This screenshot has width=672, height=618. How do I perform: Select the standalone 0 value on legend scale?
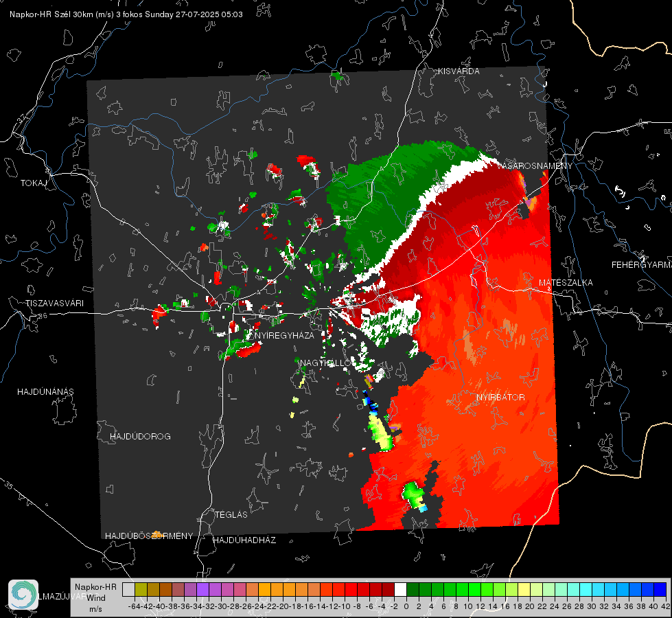pyautogui.click(x=406, y=606)
